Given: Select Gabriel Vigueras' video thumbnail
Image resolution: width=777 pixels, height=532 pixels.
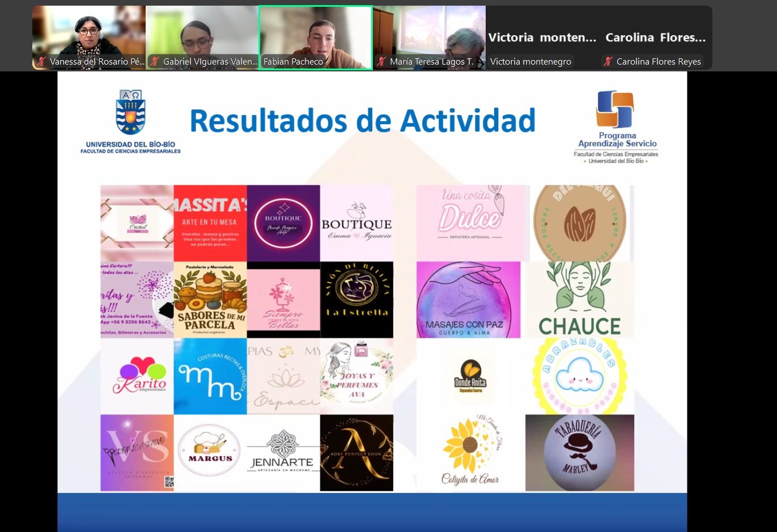Looking at the screenshot, I should click(202, 37).
